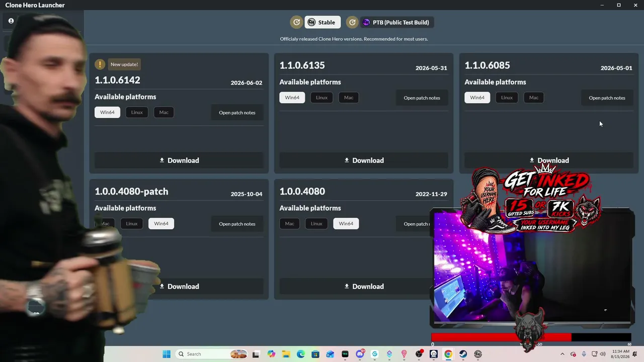
Task: Open Clone Hero Launcher taskbar icon
Action: pyautogui.click(x=478, y=354)
